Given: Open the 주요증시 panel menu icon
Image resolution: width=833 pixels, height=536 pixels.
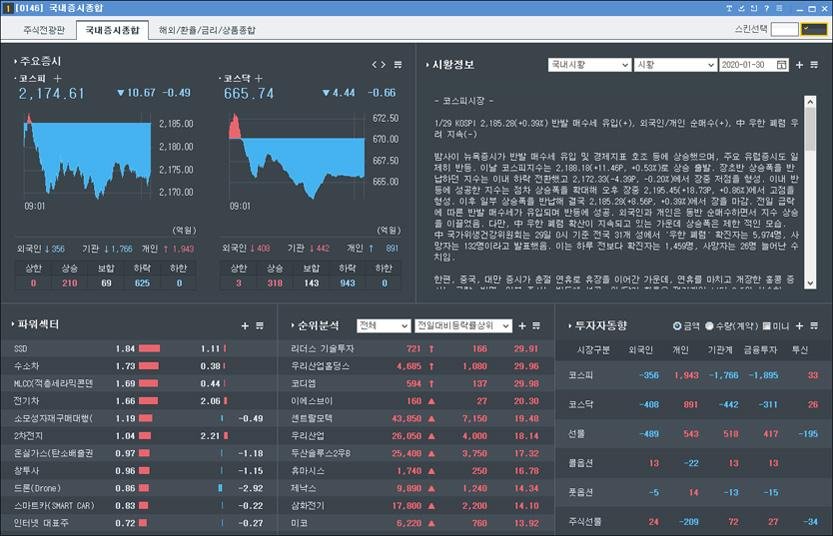Looking at the screenshot, I should pyautogui.click(x=398, y=65).
